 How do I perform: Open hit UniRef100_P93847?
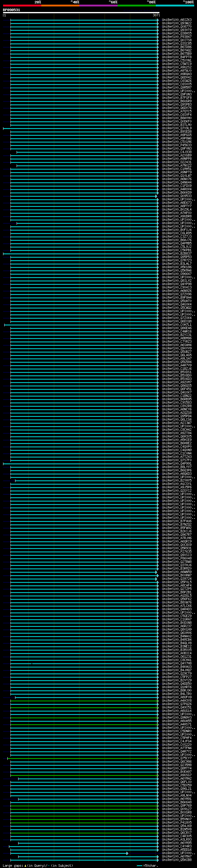176,37
